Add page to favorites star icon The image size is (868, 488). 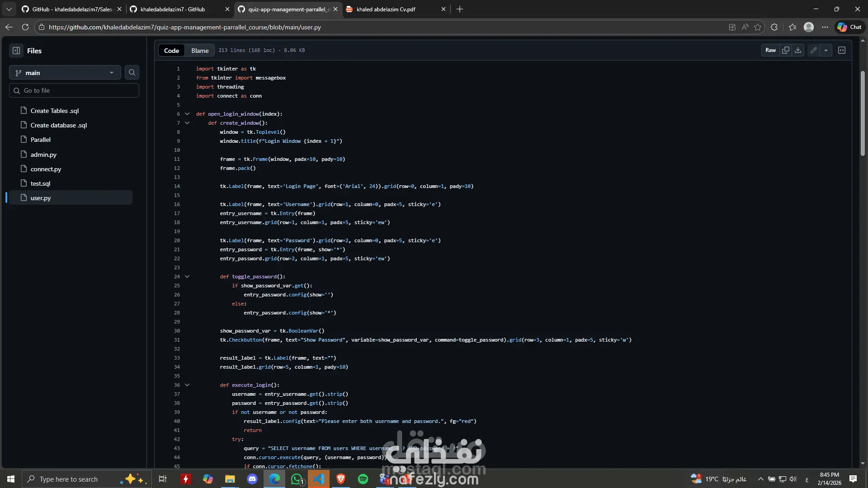click(x=758, y=27)
